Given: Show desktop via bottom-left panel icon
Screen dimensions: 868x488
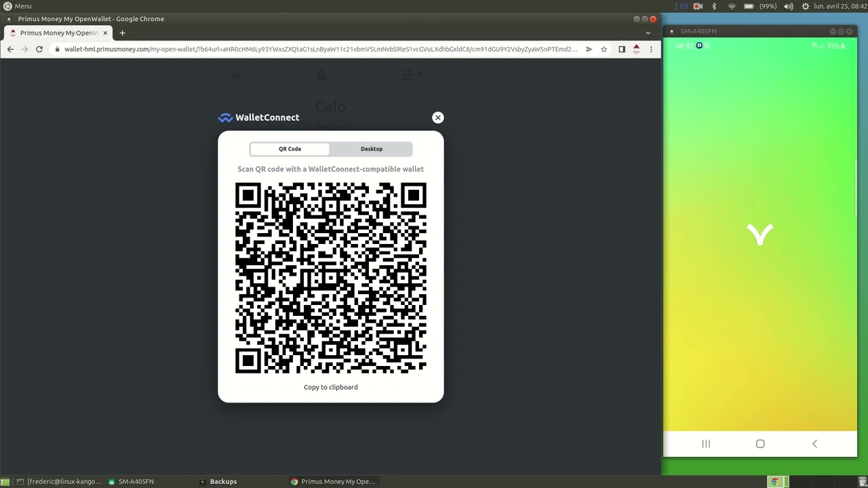Looking at the screenshot, I should (x=5, y=482).
